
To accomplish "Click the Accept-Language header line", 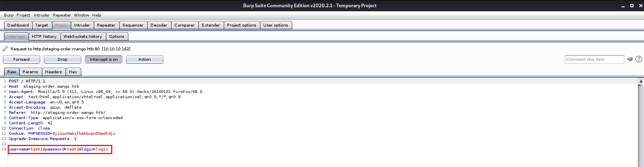I will 46,102.
